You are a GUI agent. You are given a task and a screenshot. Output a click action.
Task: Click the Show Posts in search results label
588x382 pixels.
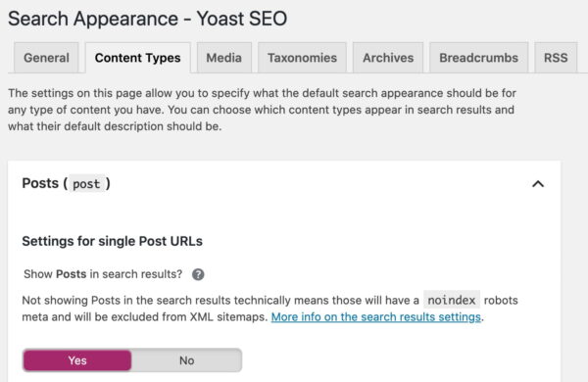(103, 274)
